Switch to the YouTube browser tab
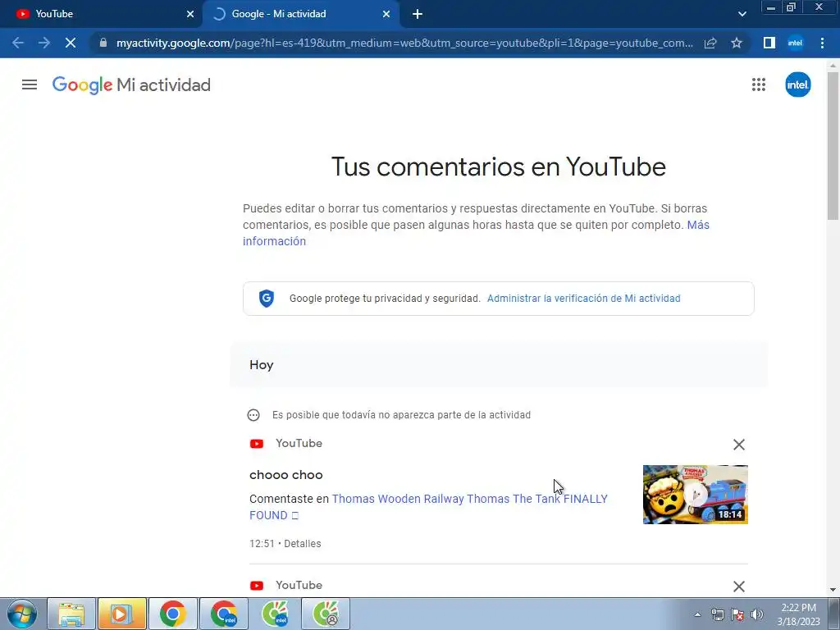The image size is (840, 630). click(x=101, y=14)
